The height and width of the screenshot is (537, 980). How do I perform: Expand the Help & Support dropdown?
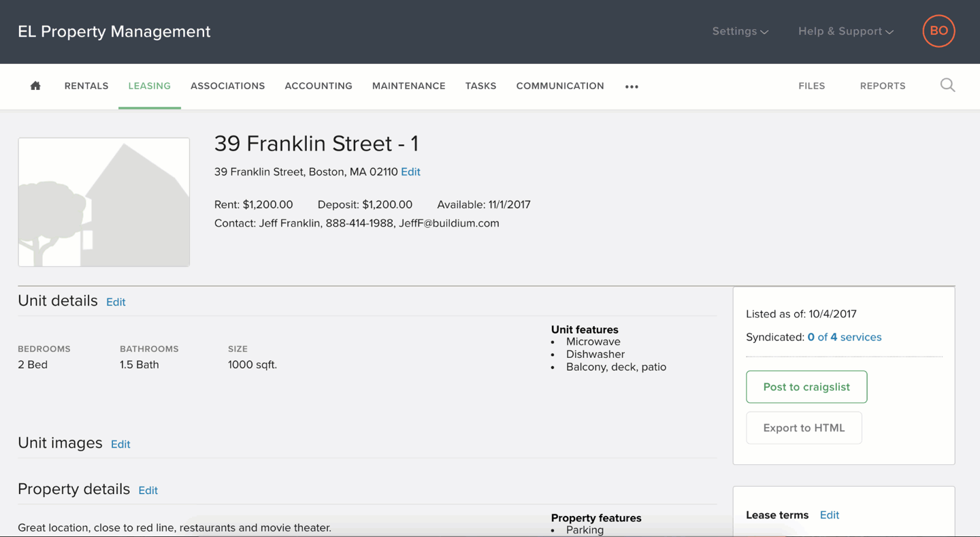pos(845,31)
